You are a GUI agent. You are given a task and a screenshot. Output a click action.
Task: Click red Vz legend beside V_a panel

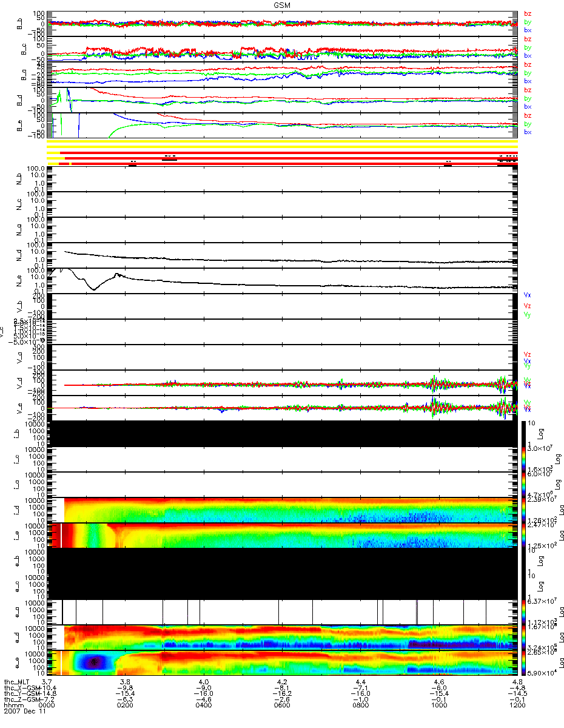(528, 354)
